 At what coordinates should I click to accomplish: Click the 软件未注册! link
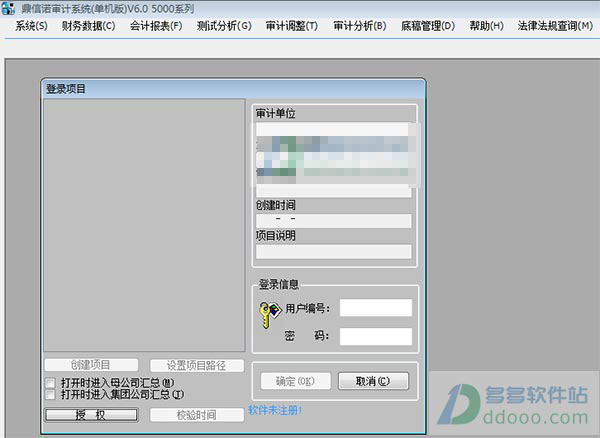tap(275, 410)
